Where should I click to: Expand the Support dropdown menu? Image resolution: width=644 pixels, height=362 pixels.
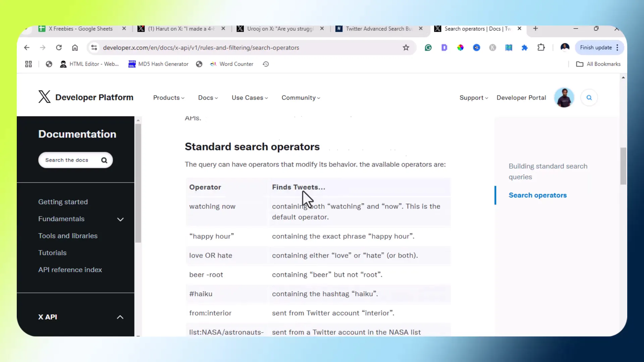pos(474,98)
